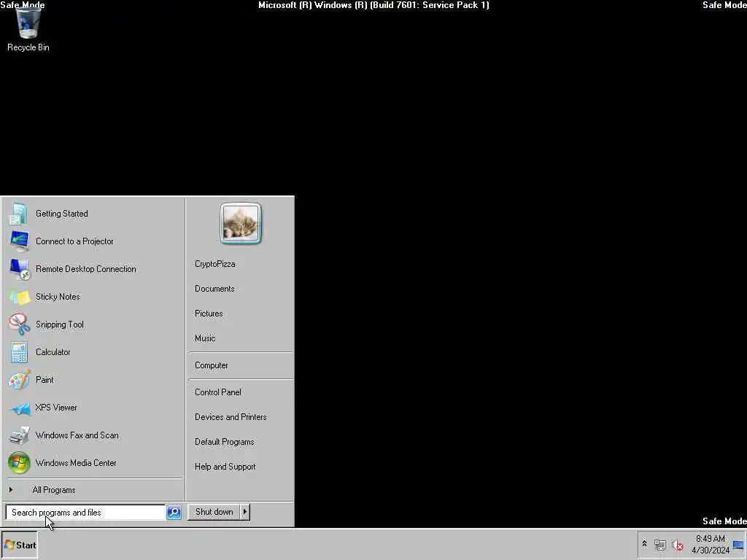The width and height of the screenshot is (747, 560).
Task: Open the Getting Started menu entry
Action: 94,214
